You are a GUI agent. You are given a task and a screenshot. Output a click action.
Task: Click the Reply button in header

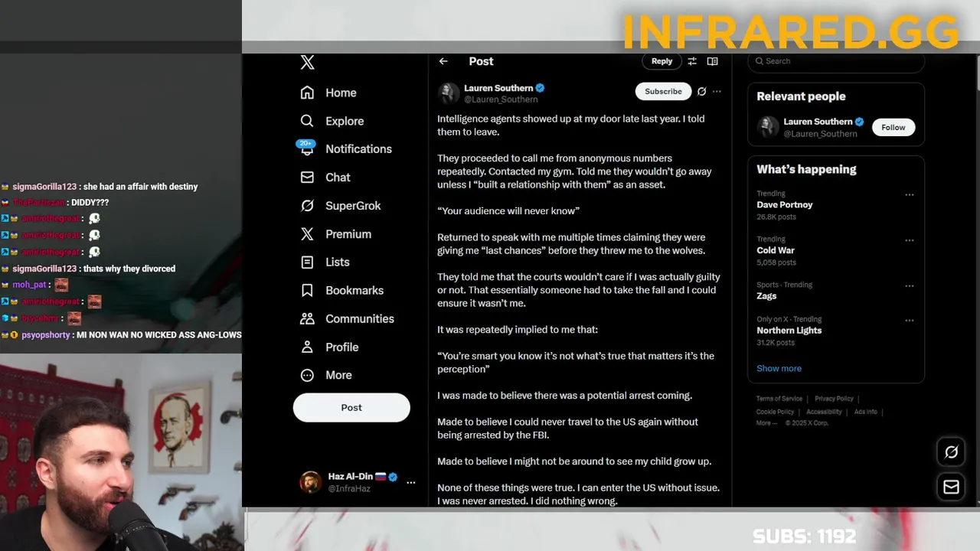(x=661, y=61)
